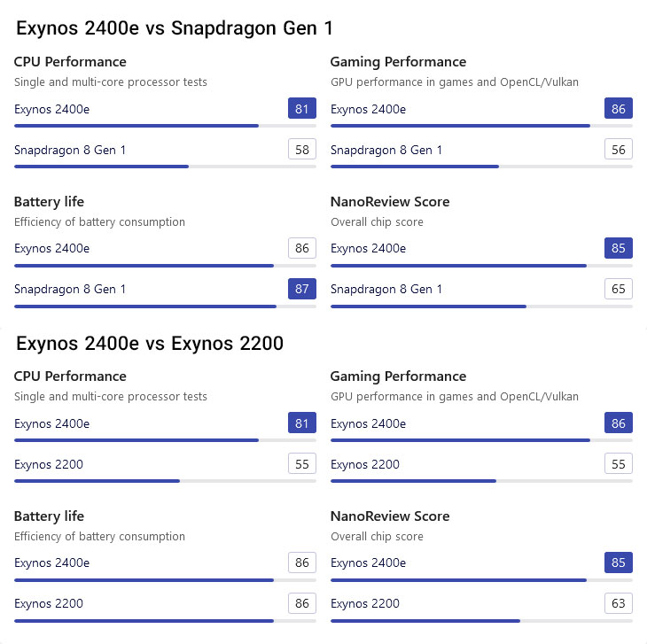Click Snapdragon 8 Gen 1 gaming score 56
This screenshot has height=644, width=647.
618,150
